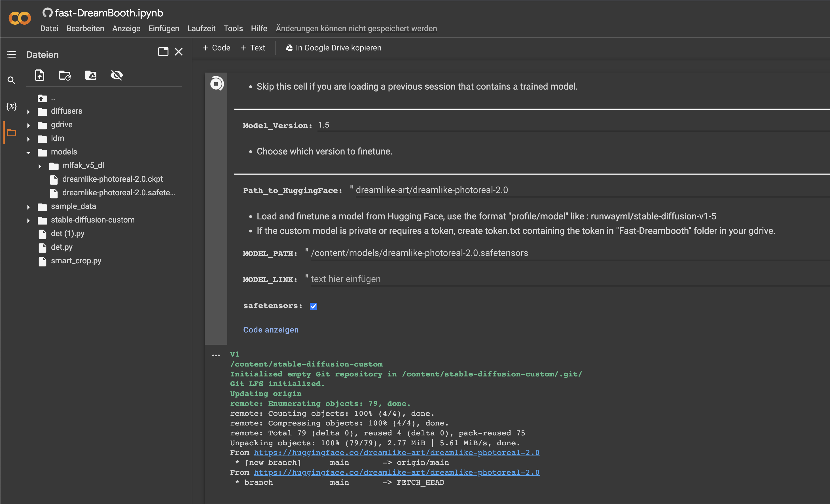Open the variables {x} sidebar panel
The width and height of the screenshot is (830, 504).
click(x=11, y=107)
